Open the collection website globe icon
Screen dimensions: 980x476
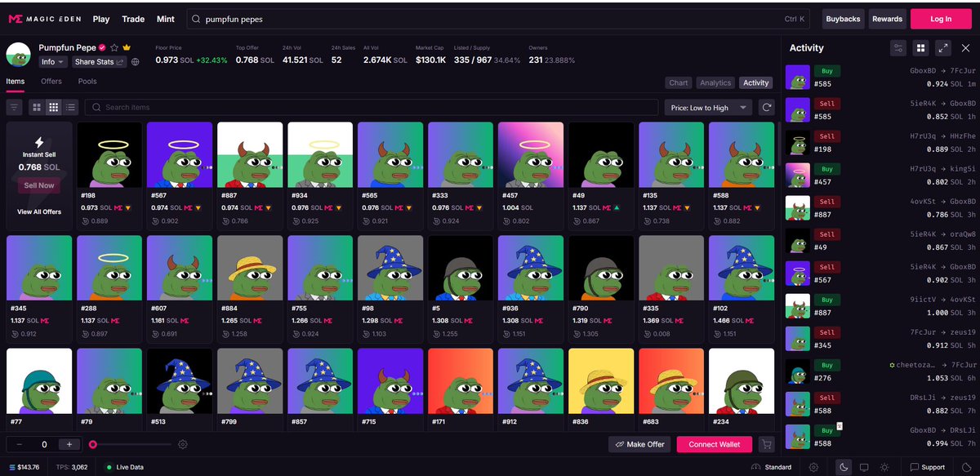click(135, 62)
